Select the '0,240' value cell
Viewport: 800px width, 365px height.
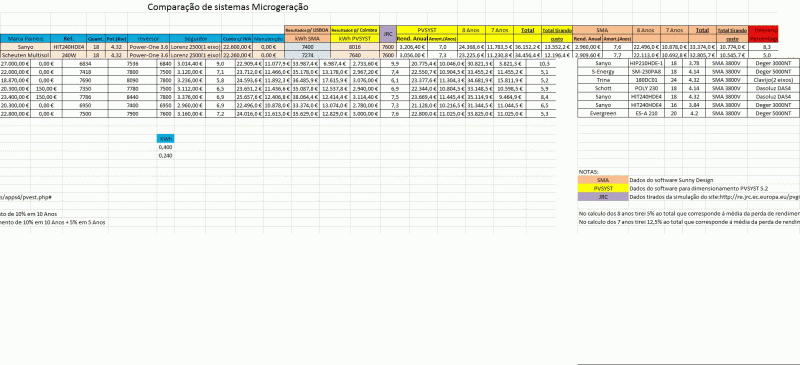point(166,155)
